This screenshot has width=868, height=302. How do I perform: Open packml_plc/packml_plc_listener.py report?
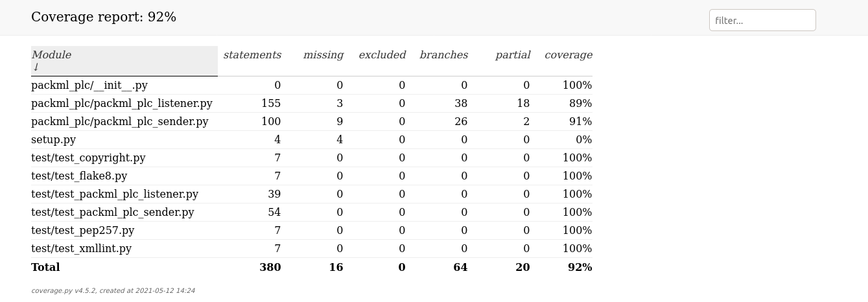click(x=122, y=103)
